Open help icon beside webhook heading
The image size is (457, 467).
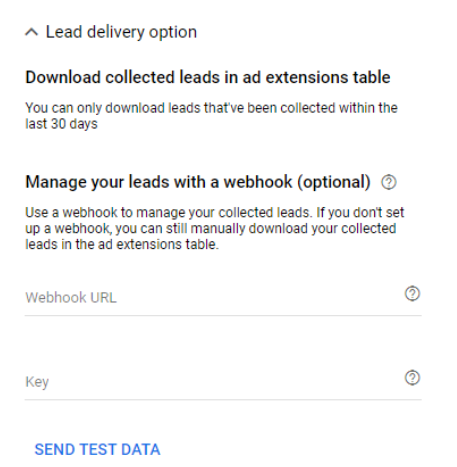(389, 182)
